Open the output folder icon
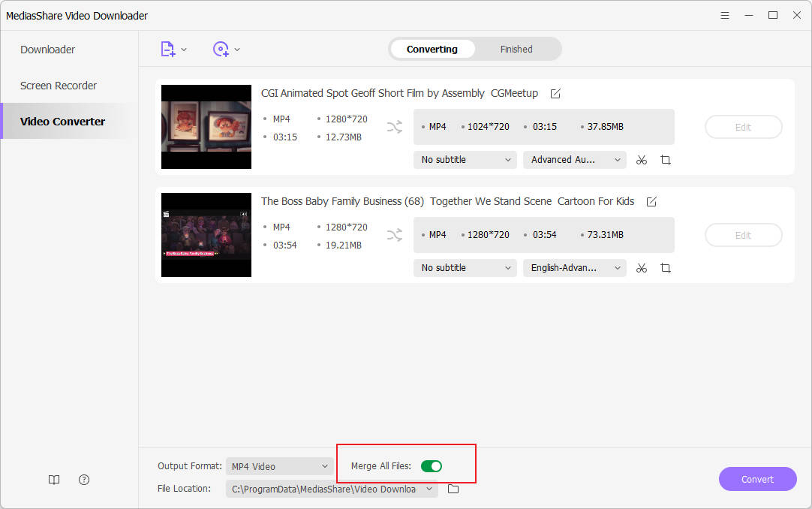This screenshot has height=509, width=812. pyautogui.click(x=453, y=489)
